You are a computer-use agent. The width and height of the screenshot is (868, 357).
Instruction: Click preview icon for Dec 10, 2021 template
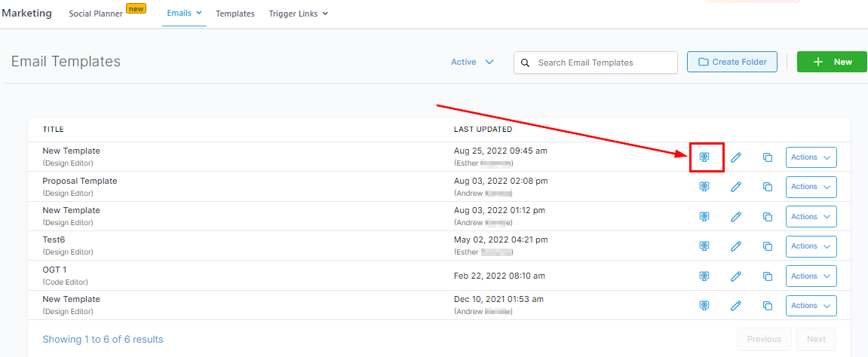[x=704, y=306]
